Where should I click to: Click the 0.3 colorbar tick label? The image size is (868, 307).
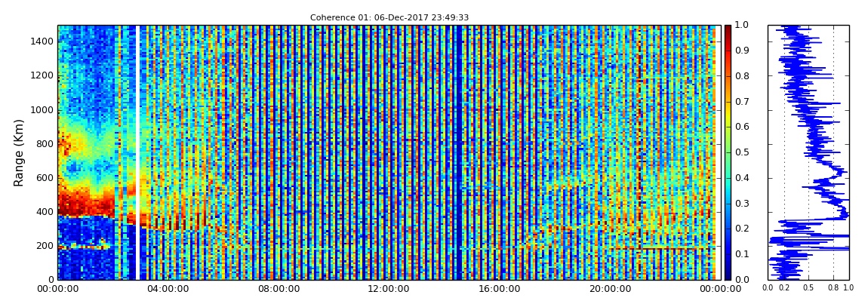coord(741,204)
